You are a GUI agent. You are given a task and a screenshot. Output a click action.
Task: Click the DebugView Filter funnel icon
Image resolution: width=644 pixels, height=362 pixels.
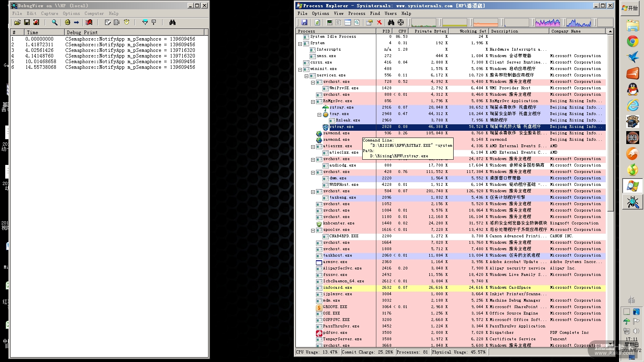click(145, 23)
